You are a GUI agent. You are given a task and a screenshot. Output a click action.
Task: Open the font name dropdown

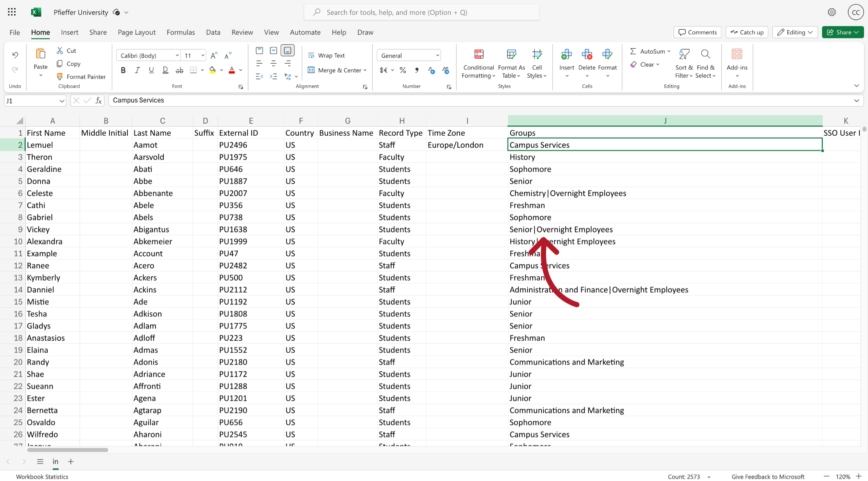pos(176,55)
